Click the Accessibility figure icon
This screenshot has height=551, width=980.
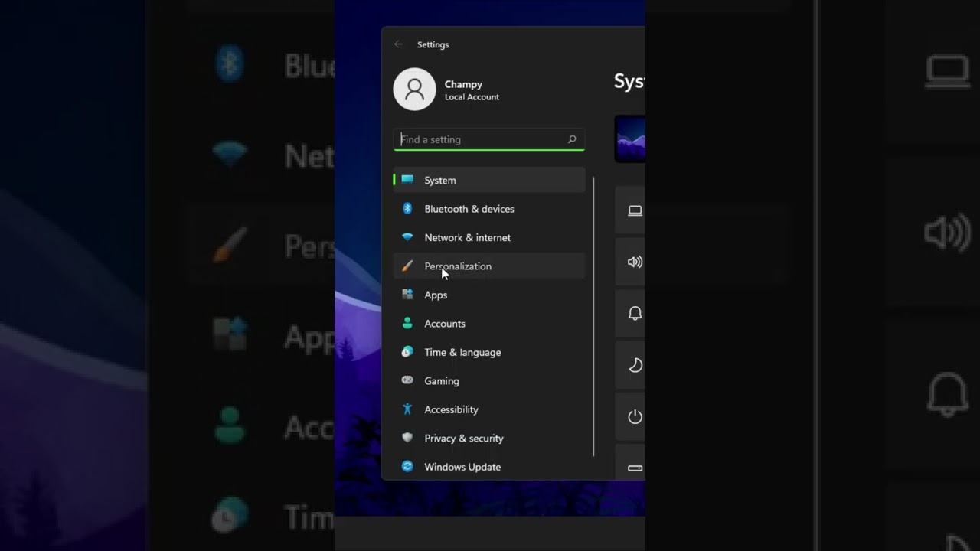coord(407,409)
